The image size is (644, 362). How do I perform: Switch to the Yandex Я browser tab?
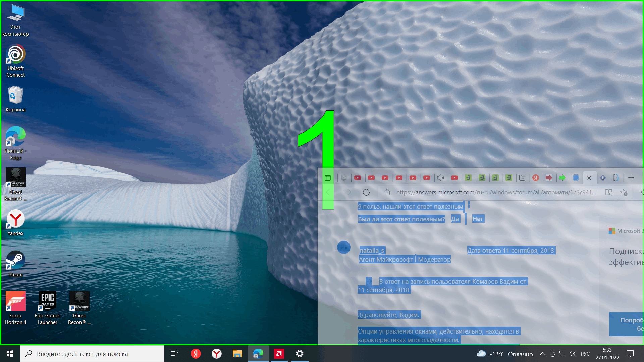tap(536, 178)
